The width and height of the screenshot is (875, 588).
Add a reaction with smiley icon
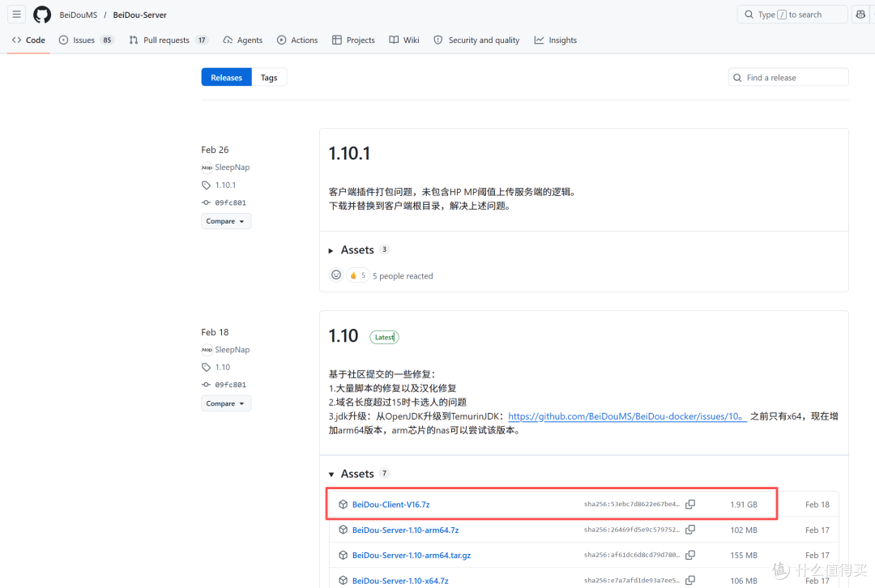coord(336,275)
